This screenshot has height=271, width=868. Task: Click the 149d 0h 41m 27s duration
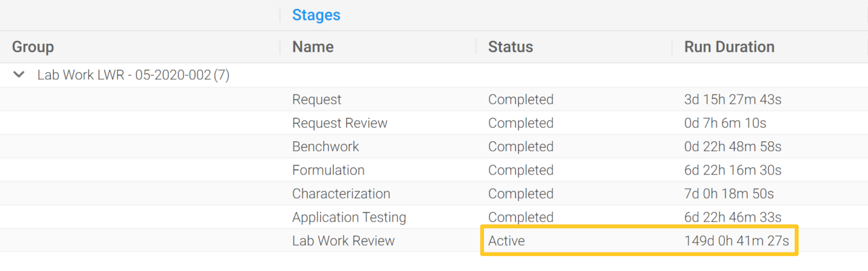[737, 241]
